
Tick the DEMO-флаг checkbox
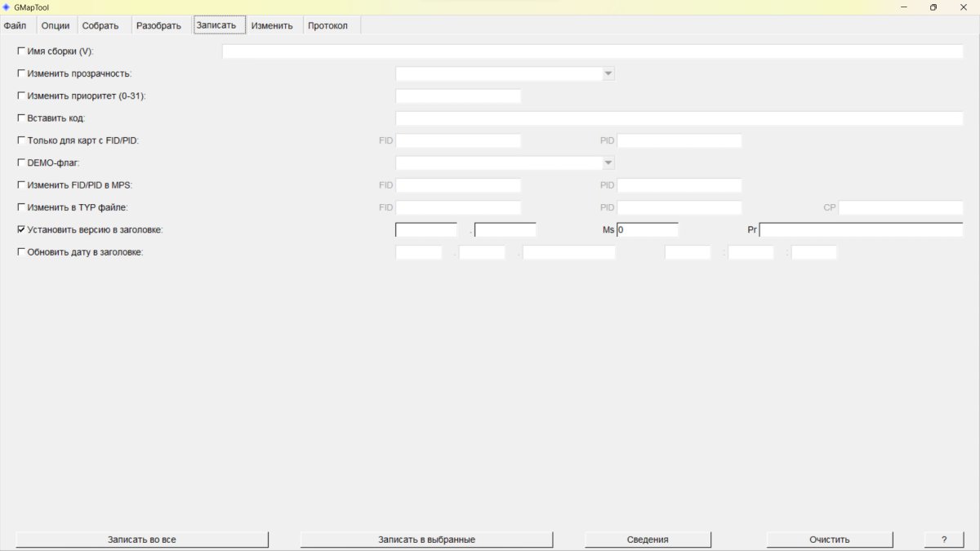click(x=21, y=163)
